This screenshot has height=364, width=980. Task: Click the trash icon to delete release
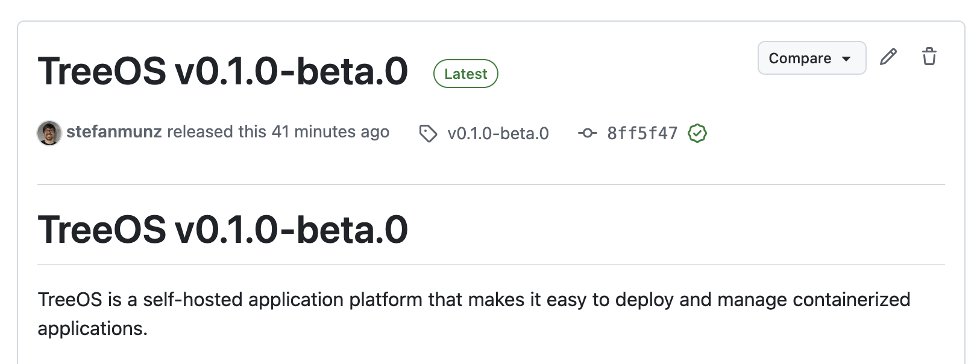(929, 57)
